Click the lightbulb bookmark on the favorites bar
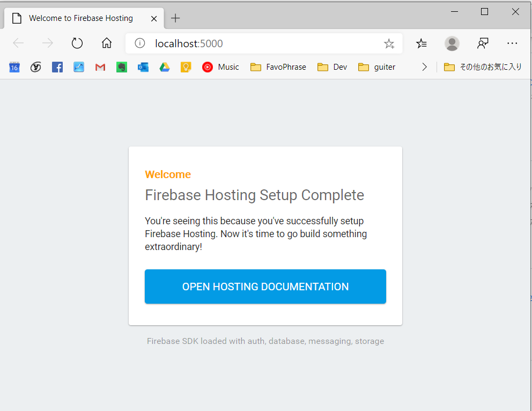 tap(186, 67)
